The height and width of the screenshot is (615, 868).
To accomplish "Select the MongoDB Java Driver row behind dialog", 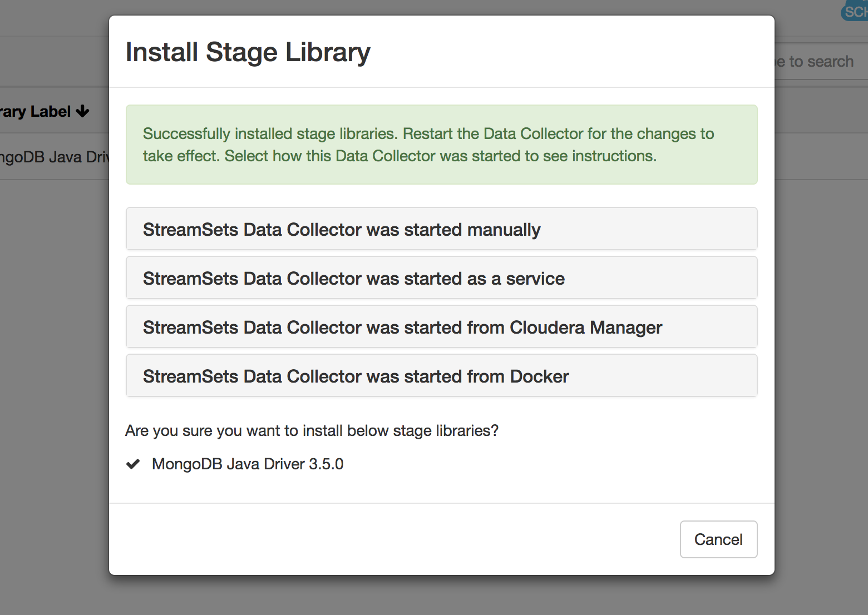I will [55, 157].
